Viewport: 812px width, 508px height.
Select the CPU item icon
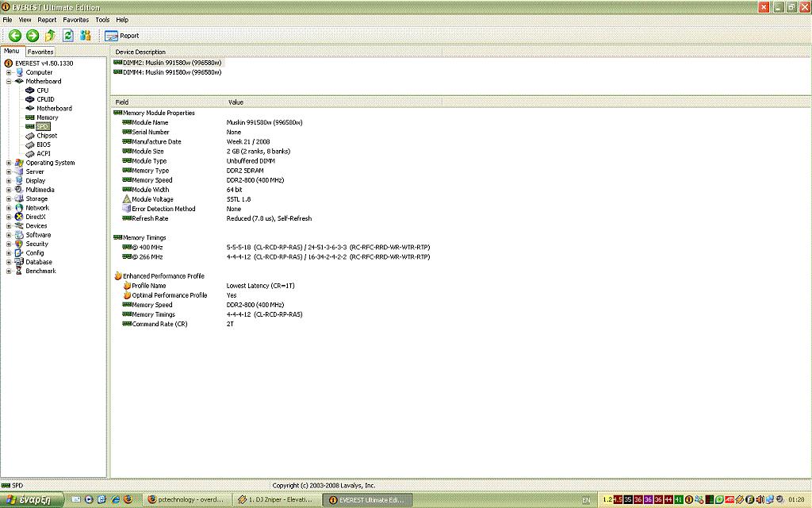click(30, 90)
